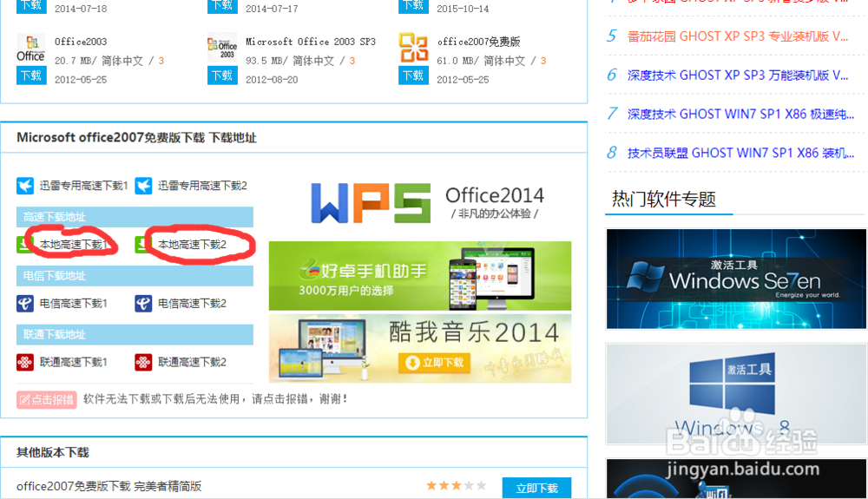Click the 联通下载地址 blue section header
This screenshot has height=499, width=868.
tap(135, 335)
